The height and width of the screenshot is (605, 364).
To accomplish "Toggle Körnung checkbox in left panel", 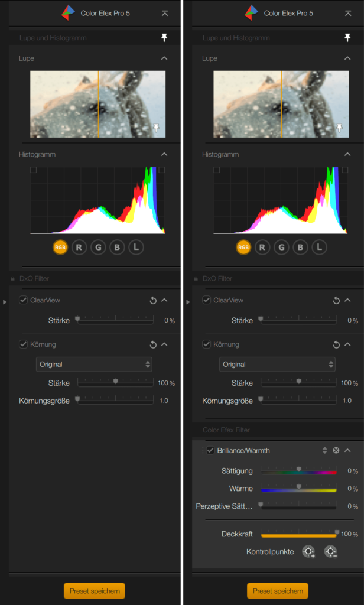I will [x=23, y=344].
